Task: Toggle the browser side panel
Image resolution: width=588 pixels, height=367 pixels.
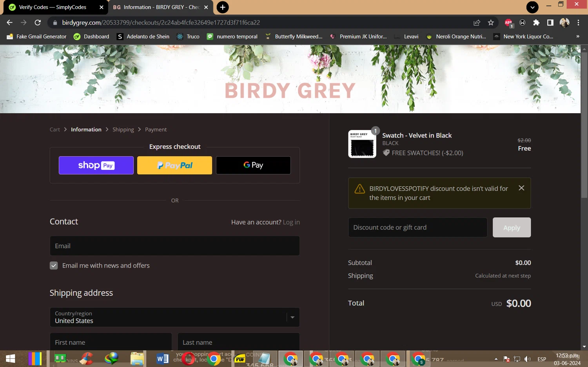Action: coord(550,23)
